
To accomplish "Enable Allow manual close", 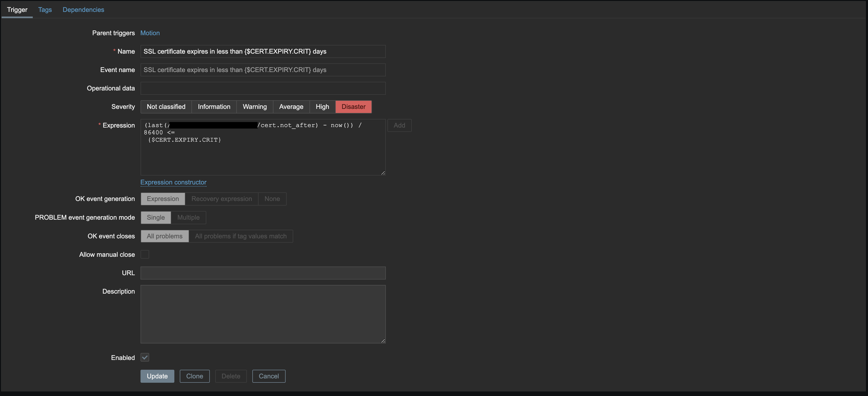I will (145, 254).
